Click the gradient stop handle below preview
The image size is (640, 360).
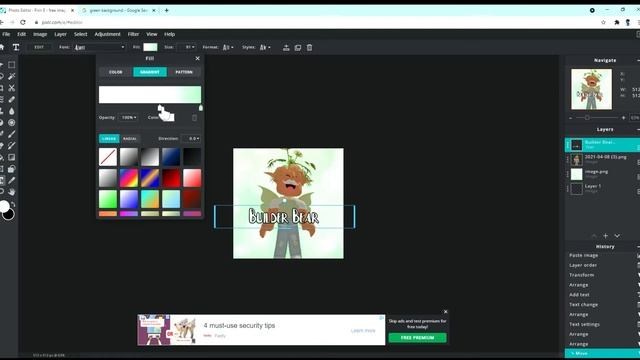(200, 108)
